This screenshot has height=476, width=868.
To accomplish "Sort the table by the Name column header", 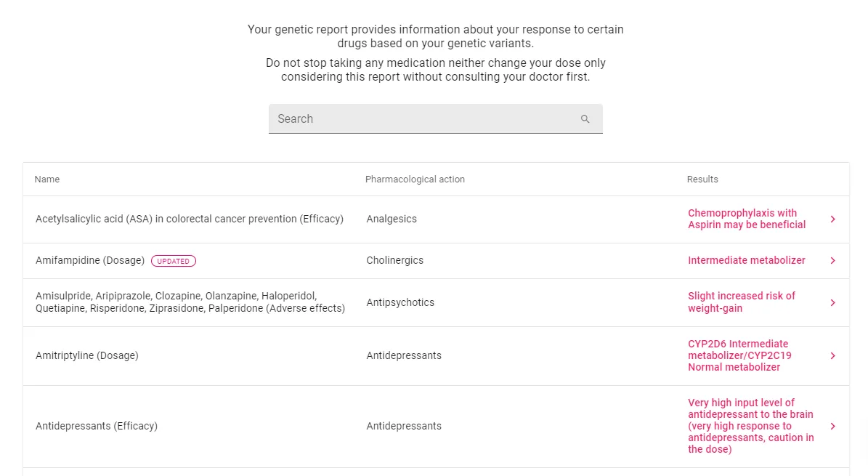I will coord(47,179).
